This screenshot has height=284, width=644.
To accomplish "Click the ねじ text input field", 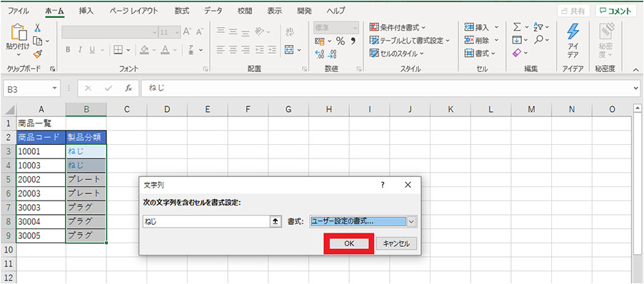I will [206, 222].
